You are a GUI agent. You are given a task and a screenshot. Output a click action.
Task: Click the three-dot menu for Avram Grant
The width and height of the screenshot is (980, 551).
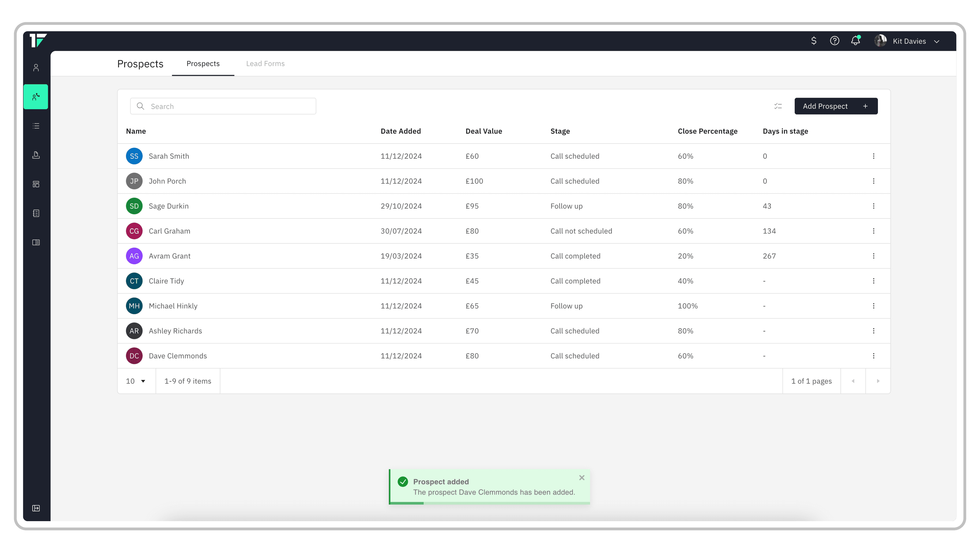pyautogui.click(x=874, y=256)
